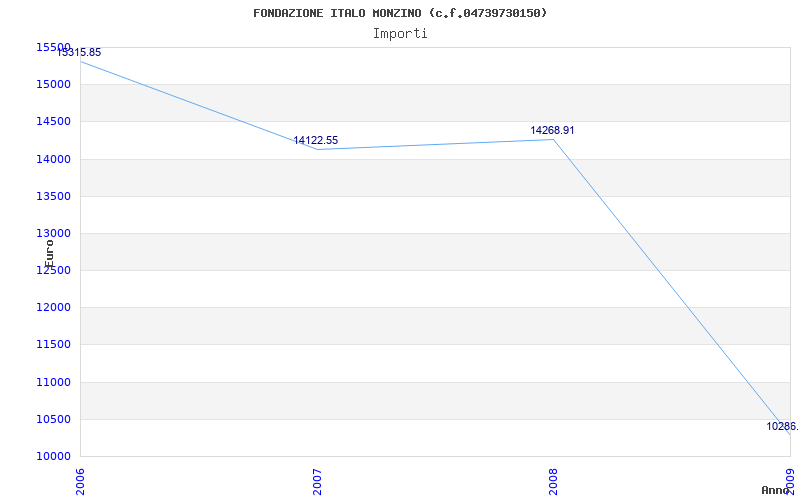Screen dimensions: 800x500
Task: Click the chart title FONDAZIONE ITALO MONZINO
Action: [400, 13]
